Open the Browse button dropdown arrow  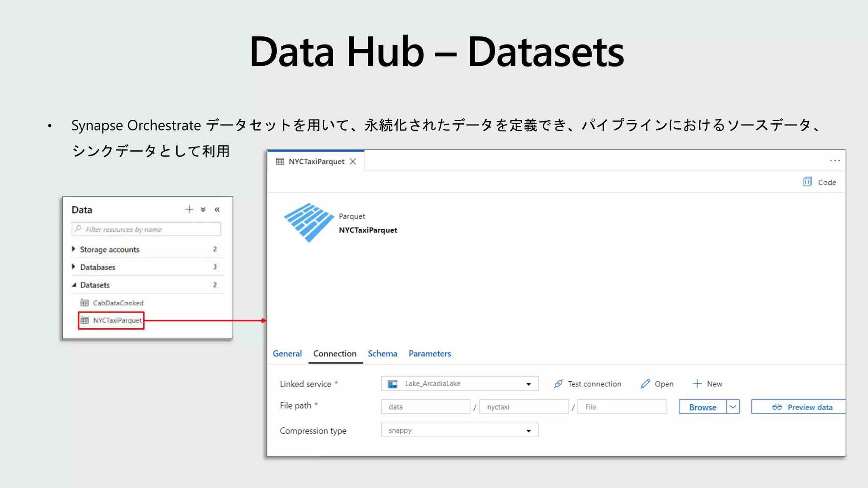[733, 407]
